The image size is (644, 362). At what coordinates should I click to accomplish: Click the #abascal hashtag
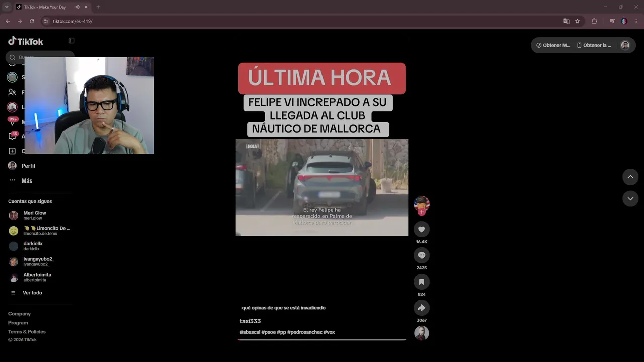click(250, 332)
